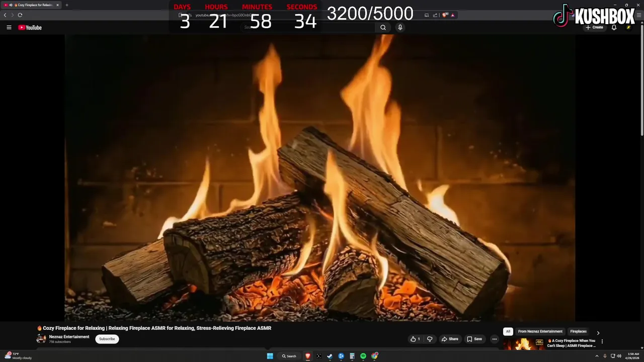The width and height of the screenshot is (644, 362).
Task: Open the Cozy Fireplace recommended video thumbnail
Action: pos(524,344)
